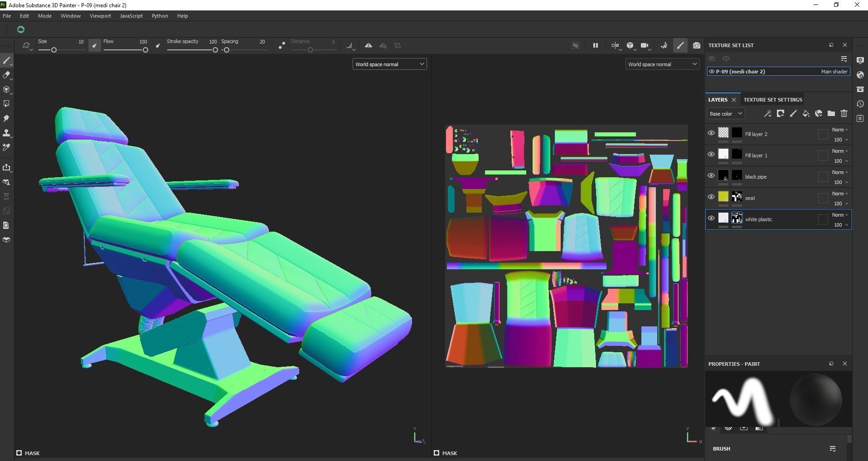
Task: Click the lazy mouse icon
Action: pos(282,46)
